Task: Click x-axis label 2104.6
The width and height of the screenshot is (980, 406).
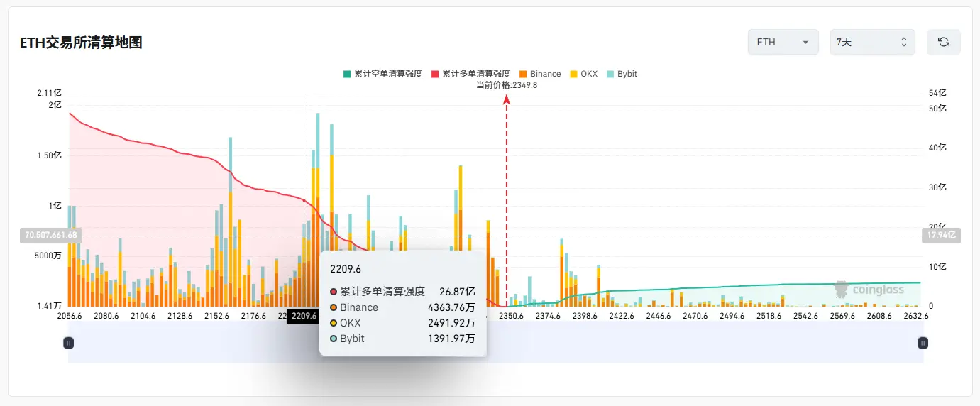Action: click(x=143, y=317)
